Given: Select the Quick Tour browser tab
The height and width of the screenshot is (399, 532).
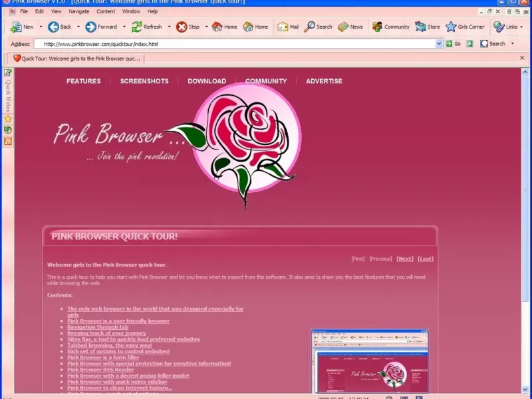Looking at the screenshot, I should (x=76, y=59).
